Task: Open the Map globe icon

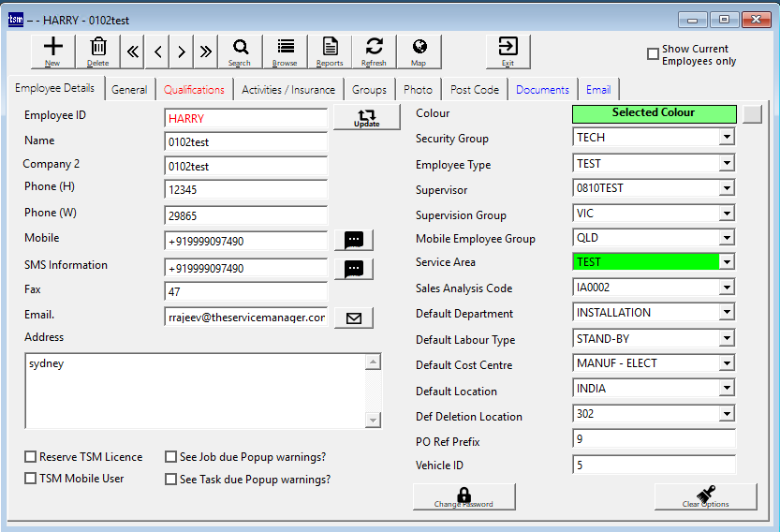Action: click(x=419, y=52)
